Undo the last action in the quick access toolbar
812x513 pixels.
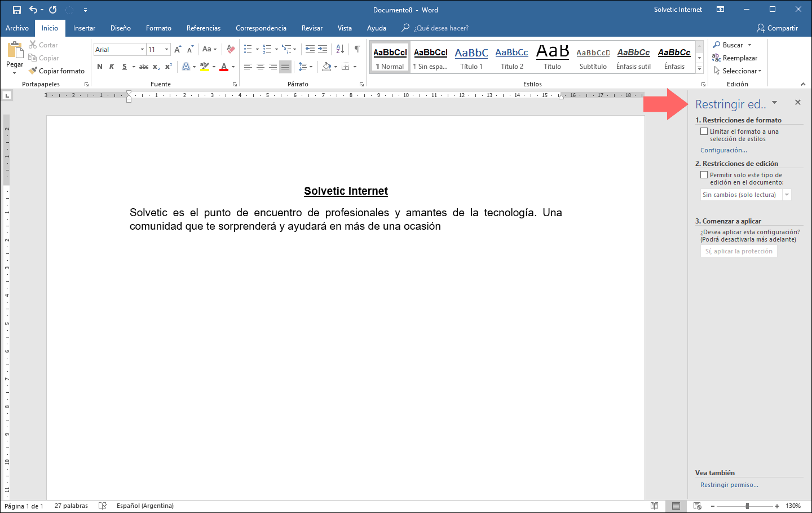[x=33, y=10]
